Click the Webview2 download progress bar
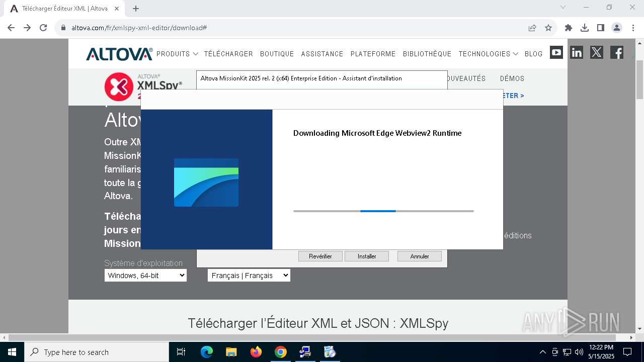The image size is (644, 362). [383, 211]
